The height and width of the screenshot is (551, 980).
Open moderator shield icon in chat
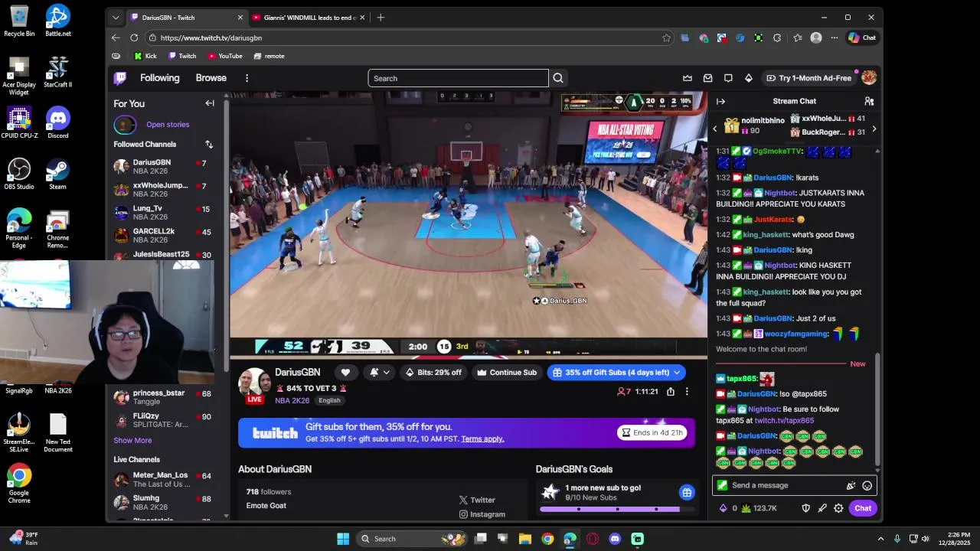805,508
